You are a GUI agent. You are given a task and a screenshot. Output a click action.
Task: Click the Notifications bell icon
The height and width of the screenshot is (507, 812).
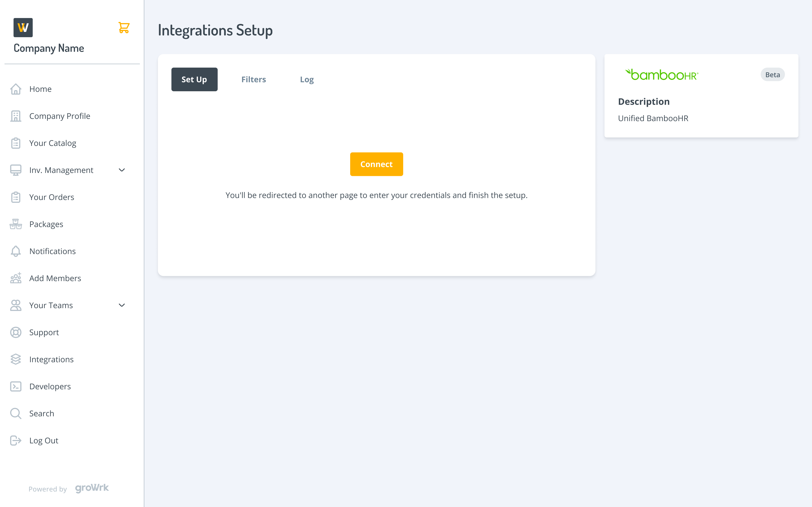point(16,251)
